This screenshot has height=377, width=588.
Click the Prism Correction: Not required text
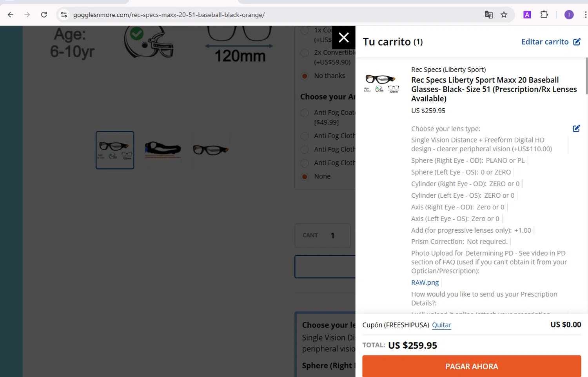tap(459, 242)
